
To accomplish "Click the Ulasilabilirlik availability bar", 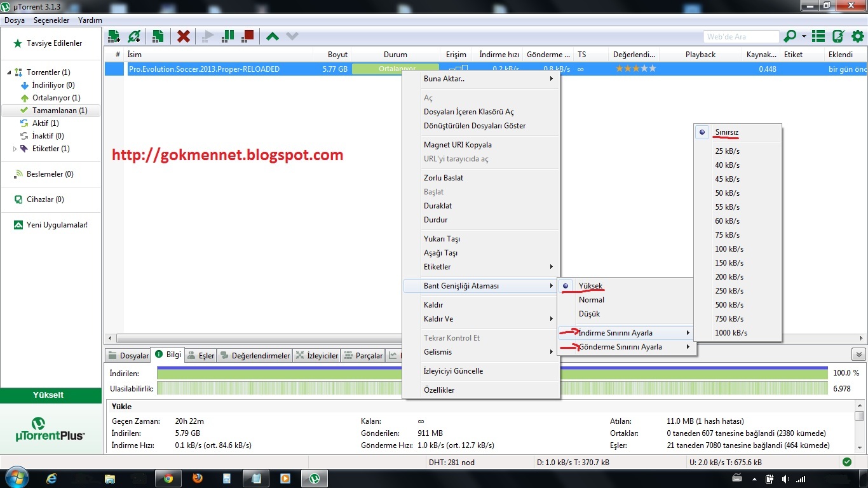I will coord(492,388).
